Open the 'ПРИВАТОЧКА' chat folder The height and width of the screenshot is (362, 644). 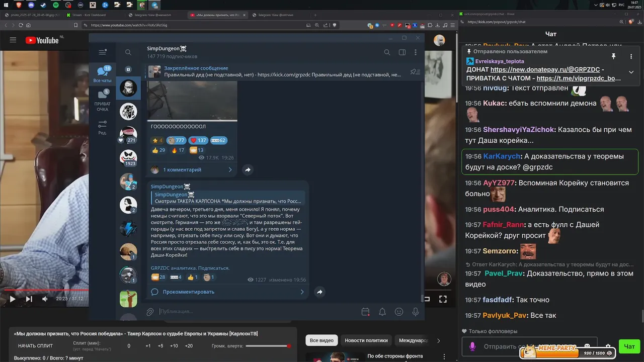(x=103, y=101)
